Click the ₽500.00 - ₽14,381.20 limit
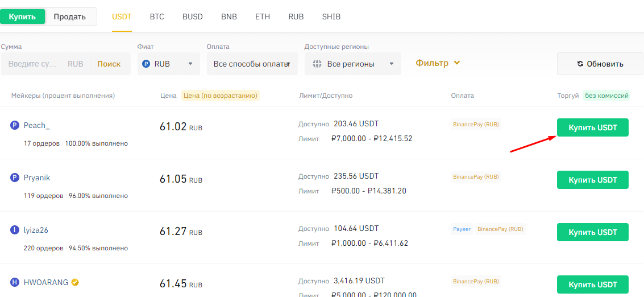Viewport: 644px width, 297px height. click(x=369, y=191)
